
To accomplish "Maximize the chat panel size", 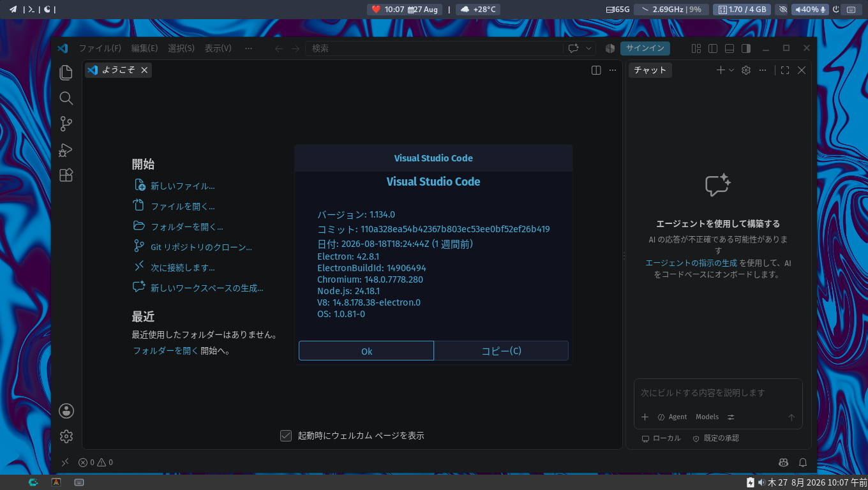I will (x=785, y=70).
